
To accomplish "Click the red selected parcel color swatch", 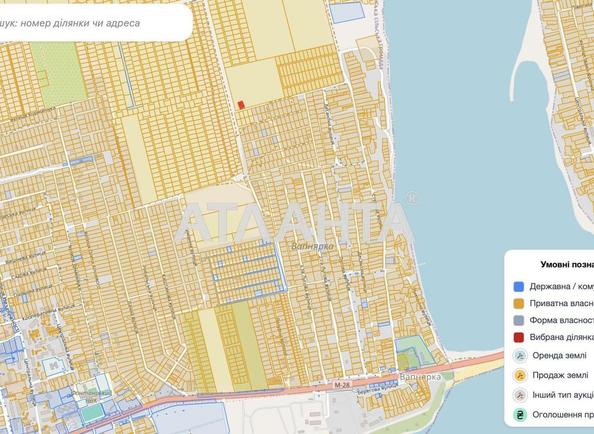I will 519,337.
